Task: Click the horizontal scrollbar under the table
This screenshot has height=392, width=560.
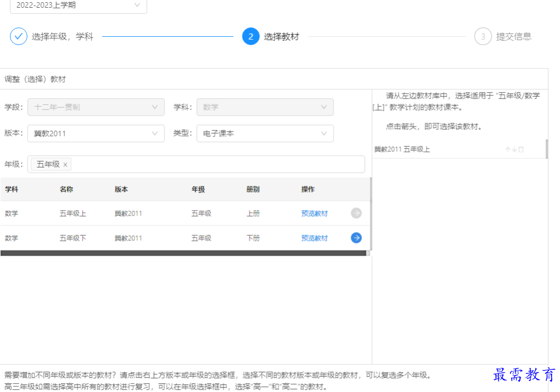Action: pyautogui.click(x=183, y=253)
